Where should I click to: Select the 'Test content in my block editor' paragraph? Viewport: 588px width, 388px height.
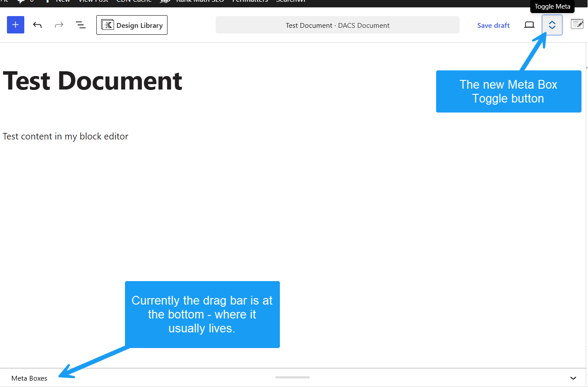click(x=66, y=136)
